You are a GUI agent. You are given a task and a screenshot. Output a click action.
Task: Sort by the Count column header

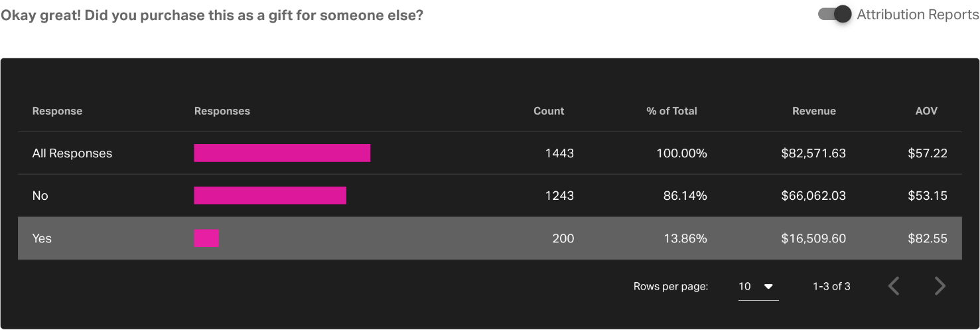(549, 112)
